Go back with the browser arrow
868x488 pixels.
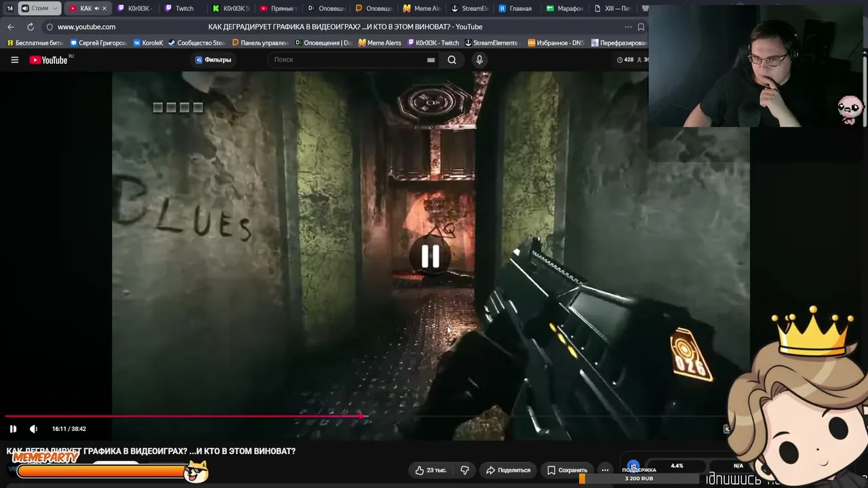pos(11,27)
